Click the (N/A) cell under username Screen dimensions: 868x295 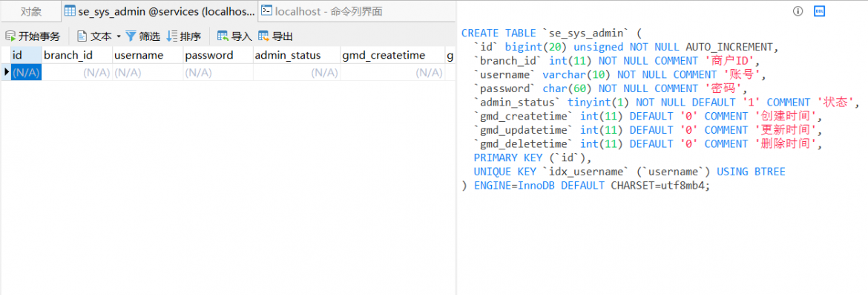147,73
